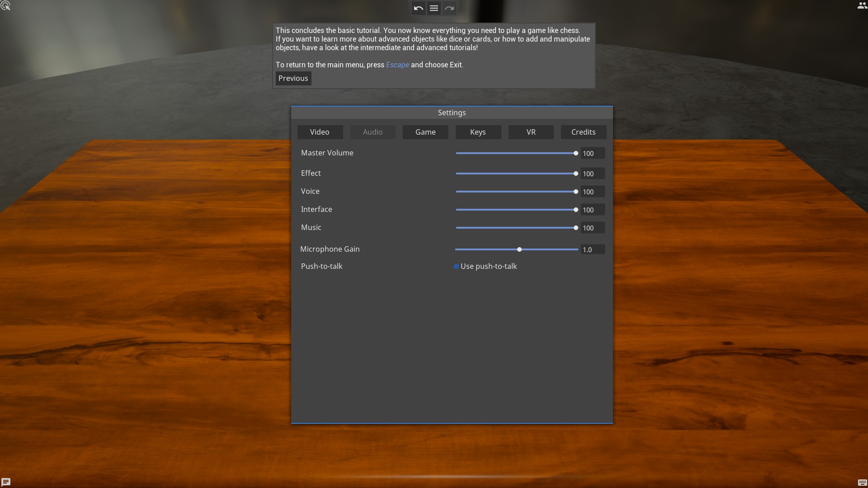Click the Effect volume value field
Screen dimensions: 868x488
point(592,174)
